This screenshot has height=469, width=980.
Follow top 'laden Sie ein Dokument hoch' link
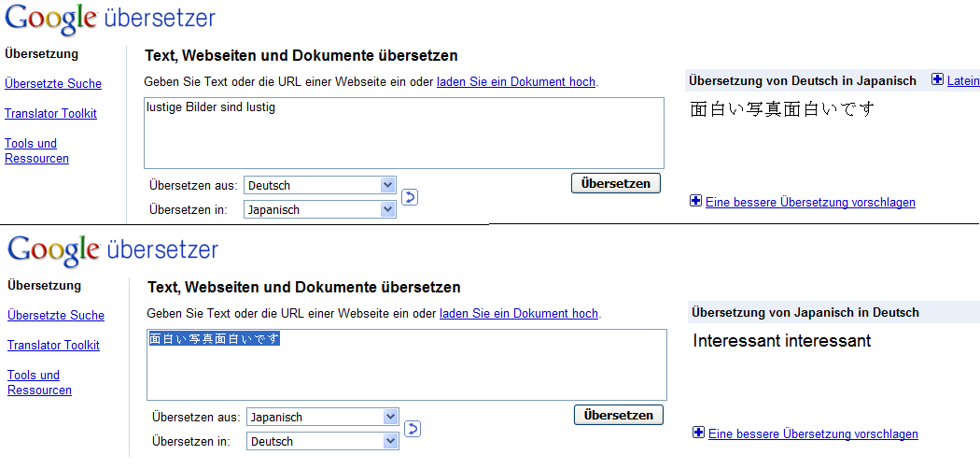[516, 82]
